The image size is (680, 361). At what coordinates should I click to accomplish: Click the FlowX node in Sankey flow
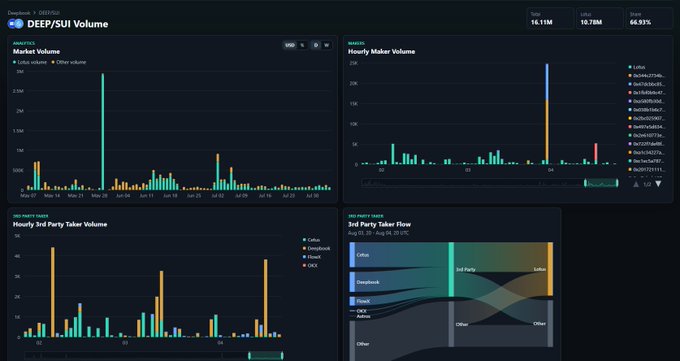[x=352, y=301]
